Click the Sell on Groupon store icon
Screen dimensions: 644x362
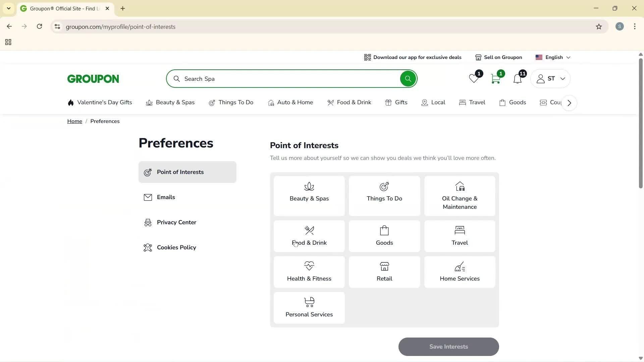tap(478, 57)
